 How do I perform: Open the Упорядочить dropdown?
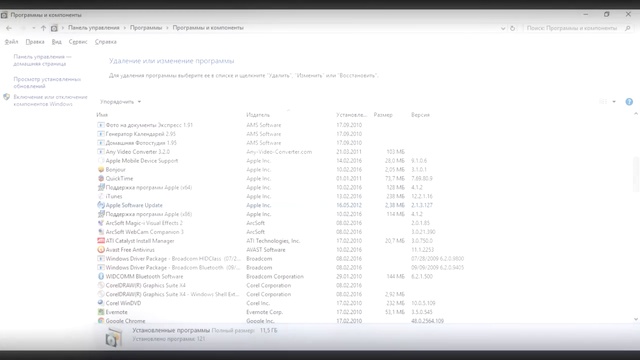[120, 102]
